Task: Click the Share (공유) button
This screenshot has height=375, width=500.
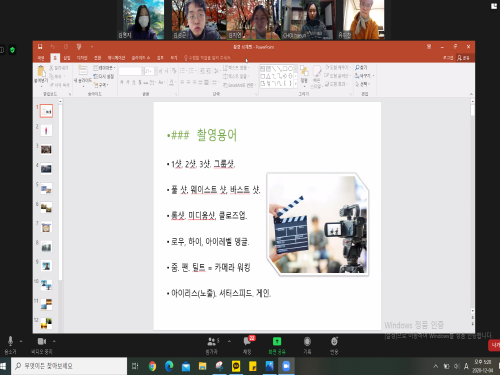Action: pos(463,58)
